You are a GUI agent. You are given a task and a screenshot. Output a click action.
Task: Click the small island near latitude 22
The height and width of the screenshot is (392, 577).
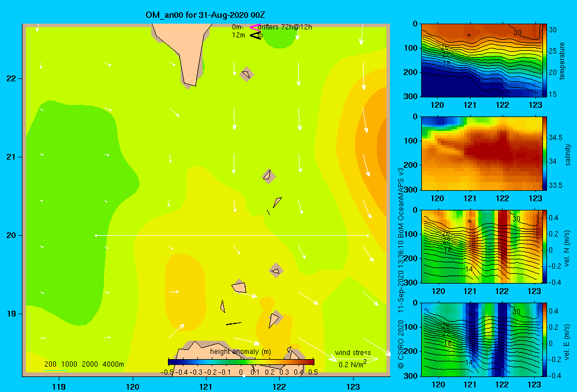pyautogui.click(x=246, y=74)
